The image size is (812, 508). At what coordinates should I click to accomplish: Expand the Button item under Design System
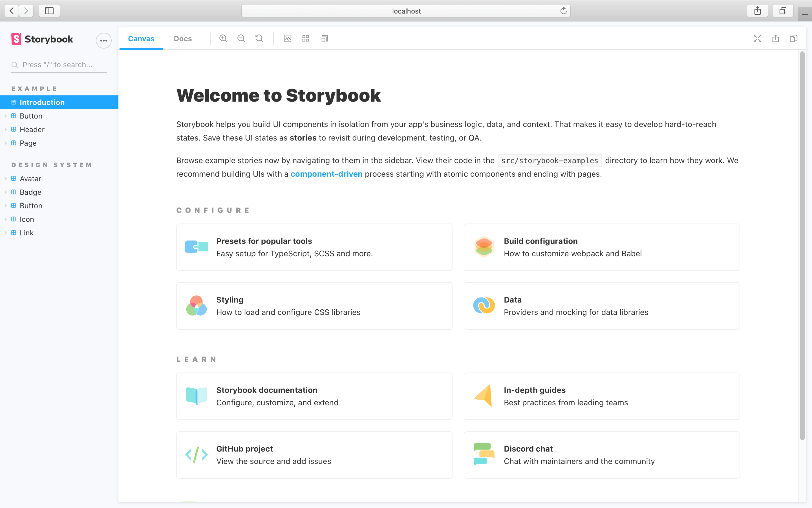59,206
